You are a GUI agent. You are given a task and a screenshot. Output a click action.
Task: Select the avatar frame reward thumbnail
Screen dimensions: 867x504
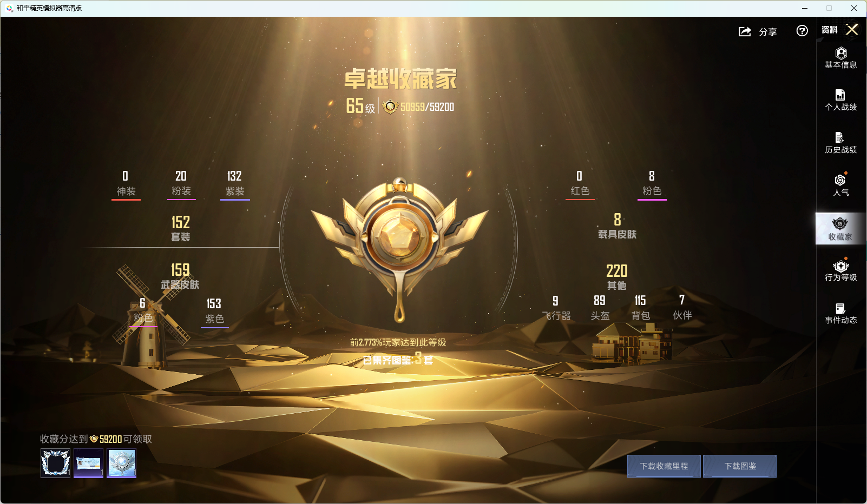pyautogui.click(x=55, y=463)
